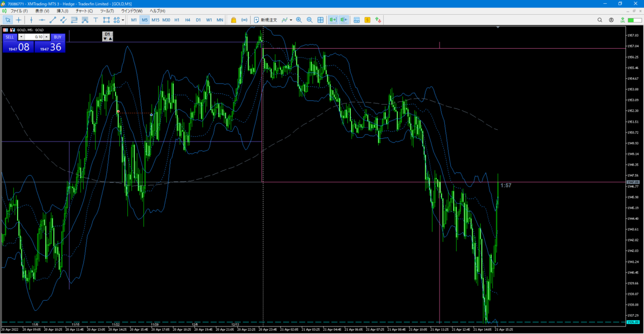644x334 pixels.
Task: Open the search magnifier icon
Action: coord(601,20)
